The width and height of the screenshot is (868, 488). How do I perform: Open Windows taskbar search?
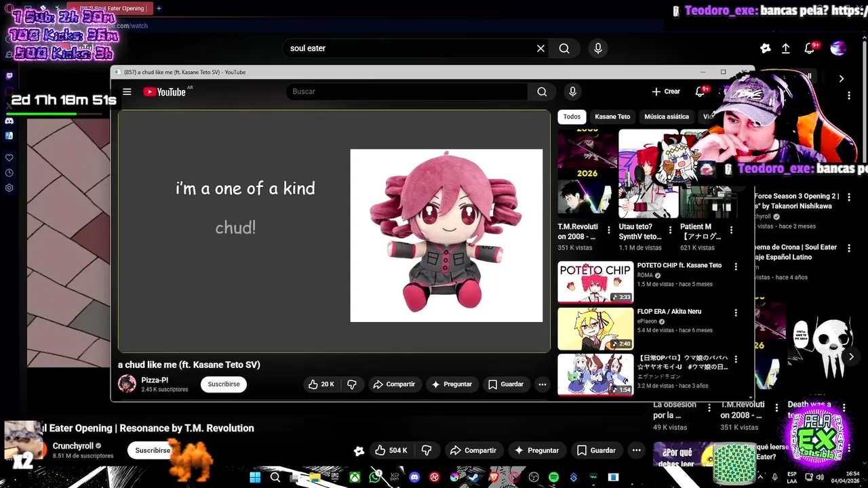275,477
